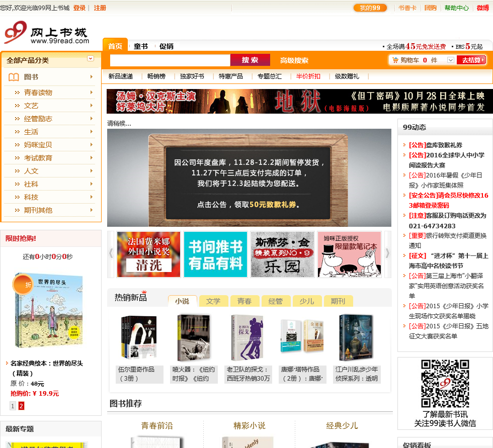This screenshot has width=493, height=448.
Task: Click the 登录 login link
Action: click(79, 8)
